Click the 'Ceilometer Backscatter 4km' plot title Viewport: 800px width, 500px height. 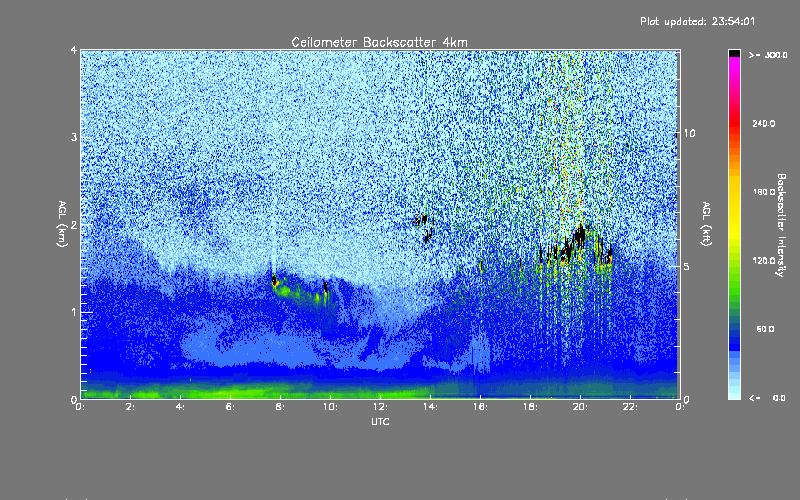(x=379, y=42)
